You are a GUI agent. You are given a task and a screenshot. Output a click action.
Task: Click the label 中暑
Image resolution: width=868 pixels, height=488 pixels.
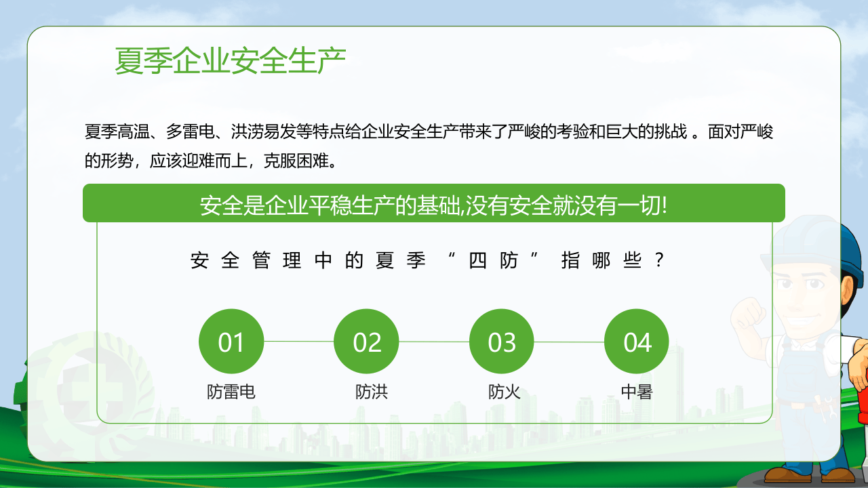point(637,392)
